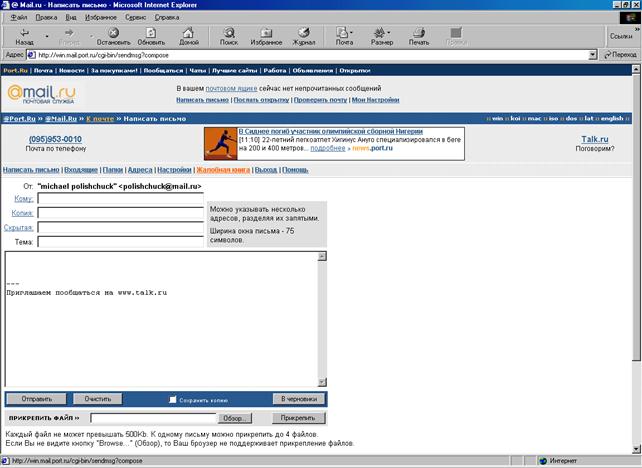Click the Stop (Остановить) toolbar icon
The width and height of the screenshot is (642, 468).
click(x=113, y=36)
